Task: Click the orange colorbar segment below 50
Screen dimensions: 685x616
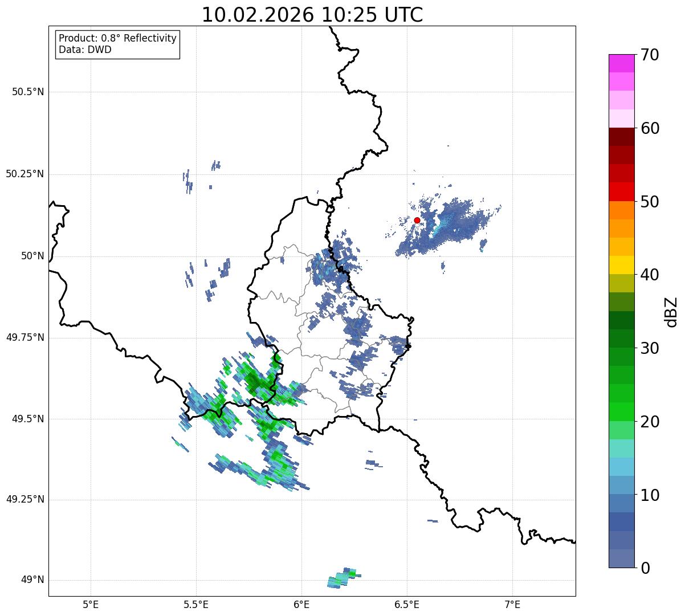Action: [x=621, y=210]
